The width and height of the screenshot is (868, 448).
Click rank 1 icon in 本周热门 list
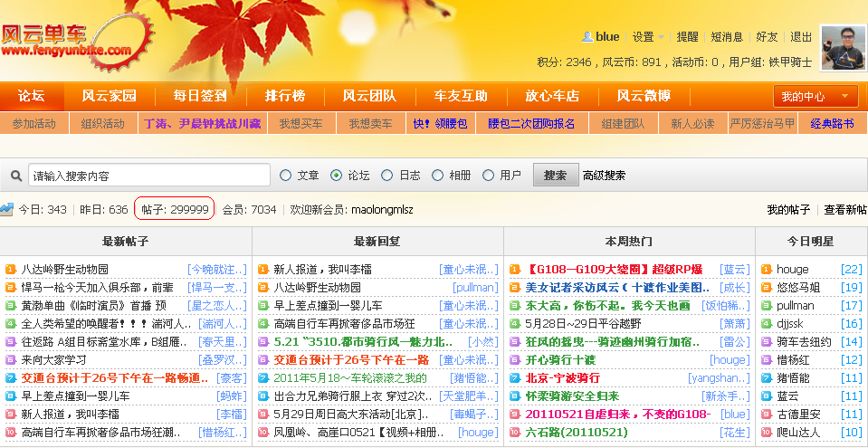pos(514,269)
